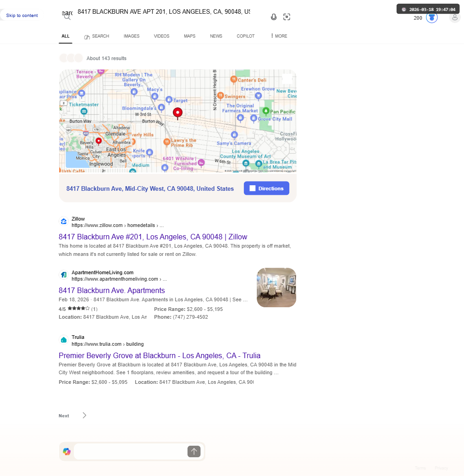This screenshot has height=476, width=464.
Task: Click Pan Pacific park marker
Action: click(266, 111)
